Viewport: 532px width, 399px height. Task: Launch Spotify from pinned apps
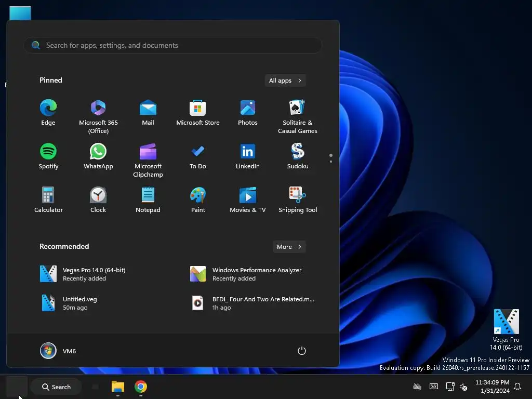[48, 156]
